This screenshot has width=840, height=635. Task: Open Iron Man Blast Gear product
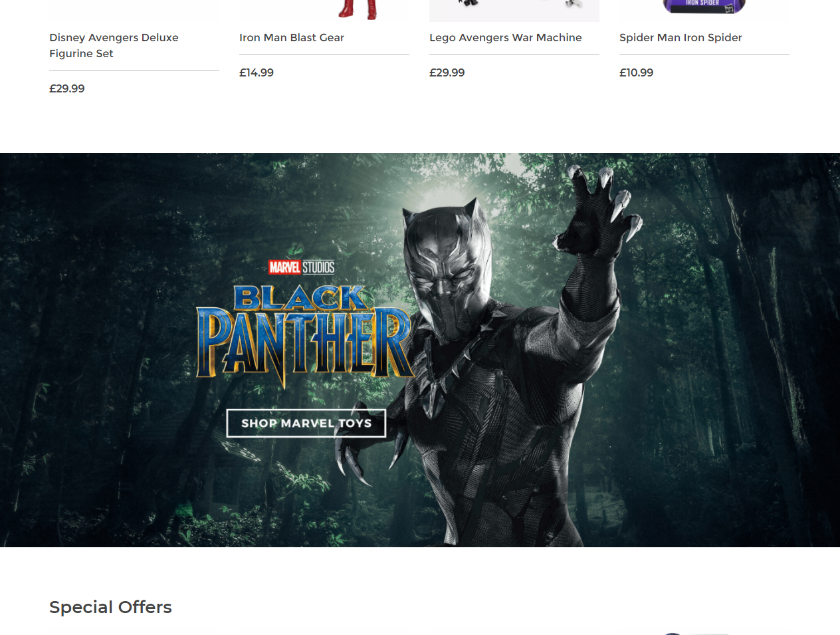292,38
